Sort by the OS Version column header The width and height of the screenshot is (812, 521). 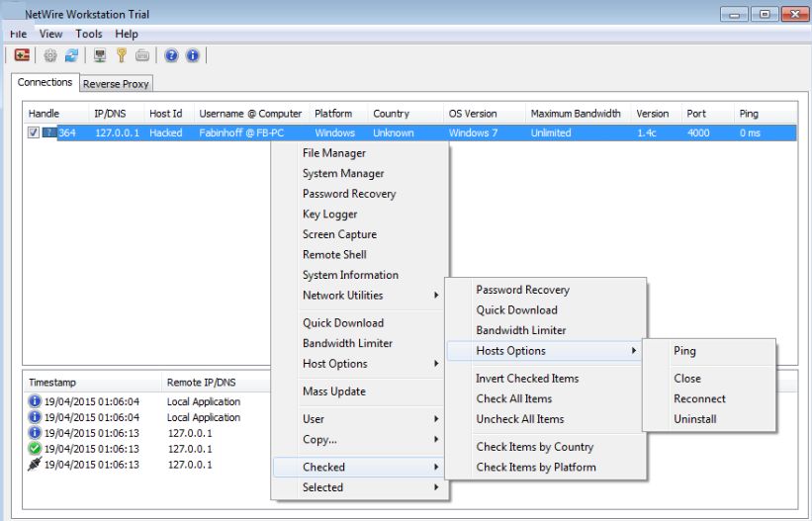(485, 114)
